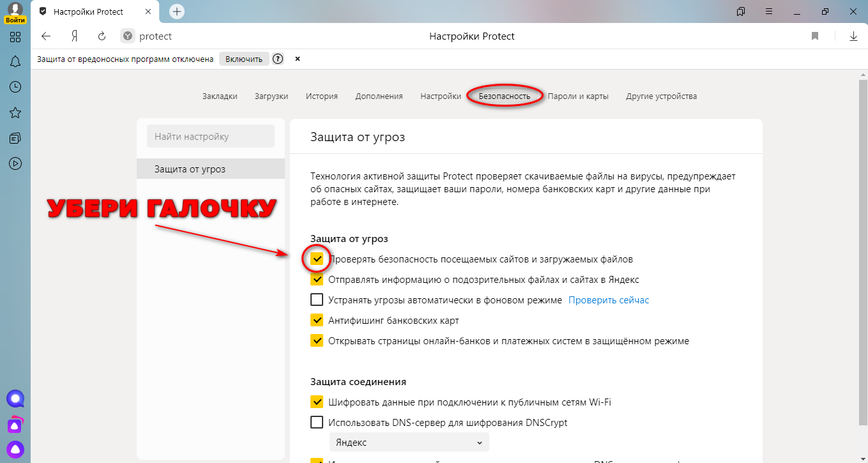Screen dimensions: 868x463
Task: Open the Яндекс DNS server dropdown
Action: coord(409,443)
